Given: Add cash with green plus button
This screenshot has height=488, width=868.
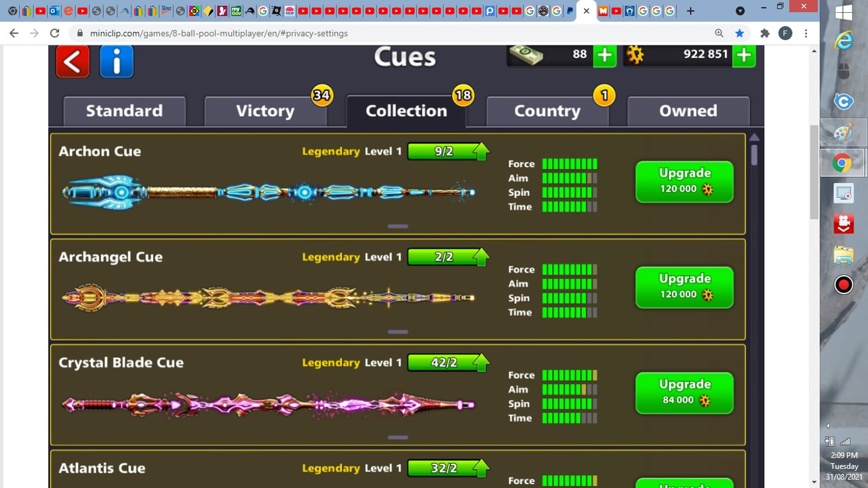Looking at the screenshot, I should click(x=605, y=55).
